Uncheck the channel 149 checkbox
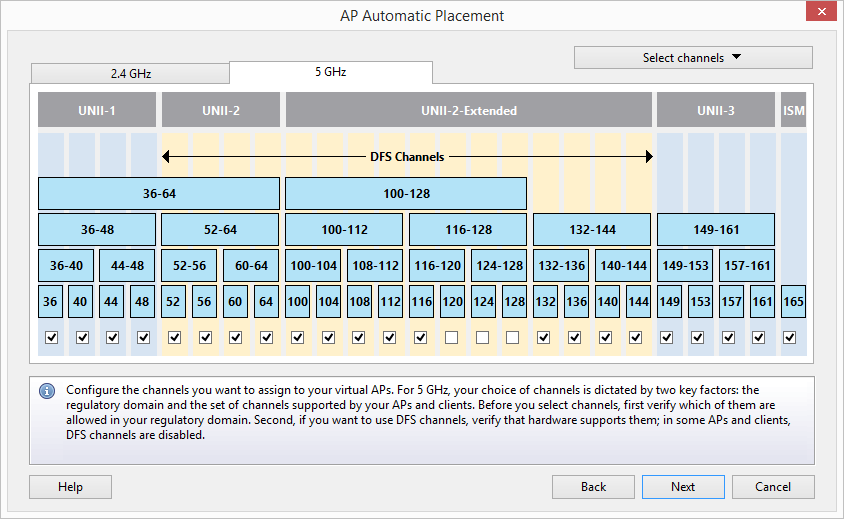Screen dimensions: 844x519 [x=666, y=338]
